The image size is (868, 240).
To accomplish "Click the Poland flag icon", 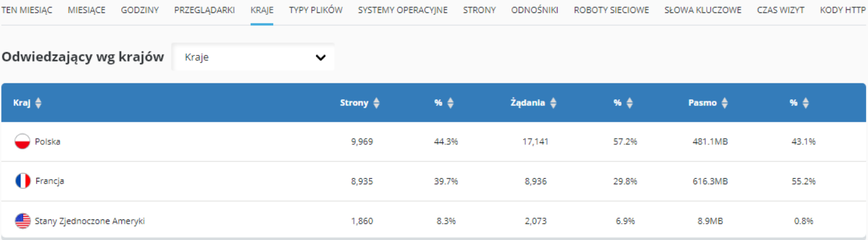I will tap(22, 141).
